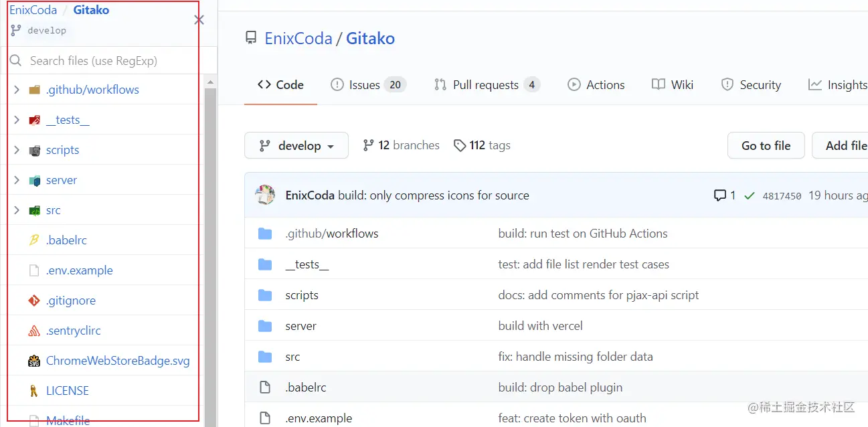Expand the src folder chevron in sidebar

tap(17, 210)
